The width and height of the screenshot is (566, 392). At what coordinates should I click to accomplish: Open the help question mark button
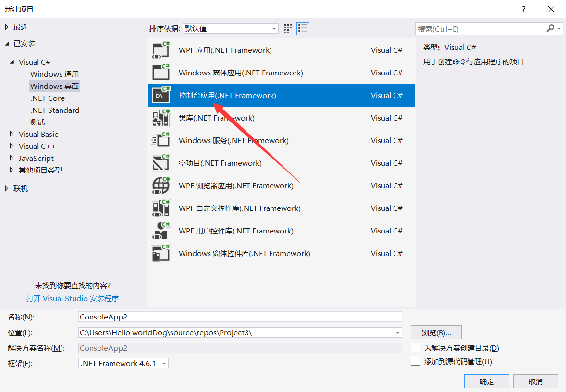click(x=523, y=9)
